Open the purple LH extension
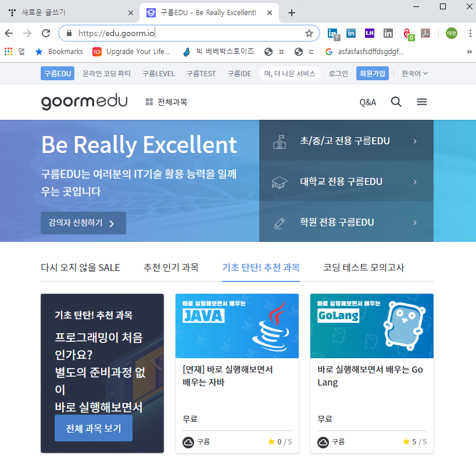Screen dimensions: 476x460 point(370,33)
